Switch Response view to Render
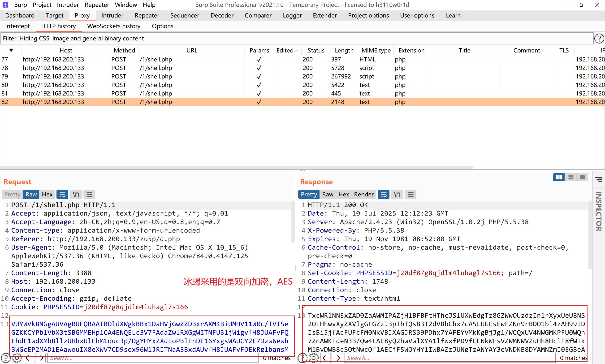Viewport: 605px width, 364px height. tap(363, 195)
